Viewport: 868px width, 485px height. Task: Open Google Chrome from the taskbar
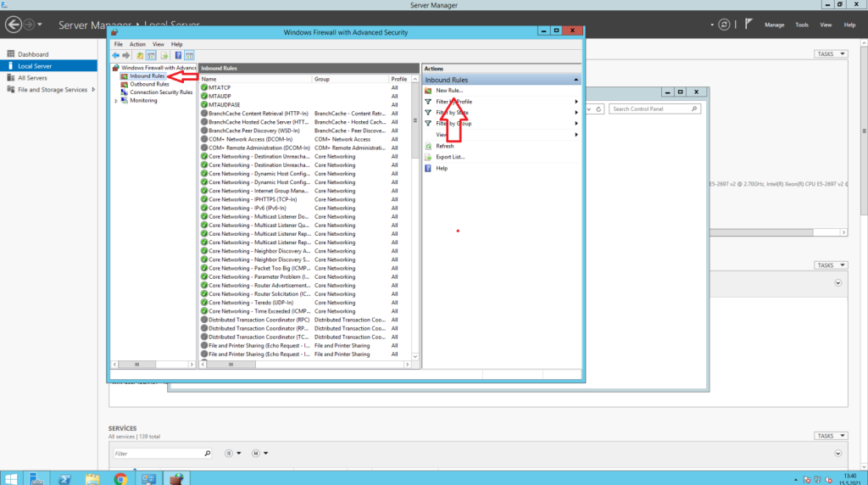pyautogui.click(x=120, y=479)
